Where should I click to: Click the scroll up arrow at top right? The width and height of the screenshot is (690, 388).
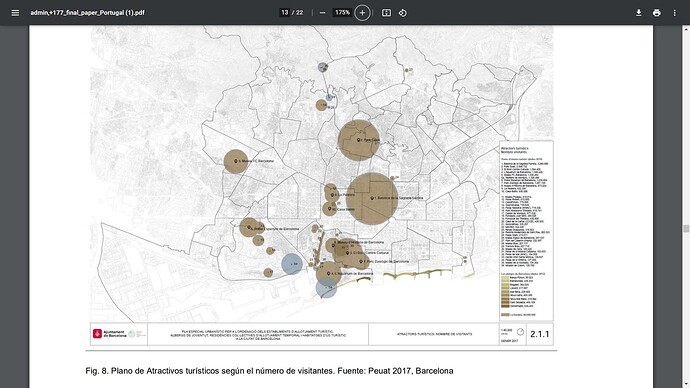(x=686, y=29)
